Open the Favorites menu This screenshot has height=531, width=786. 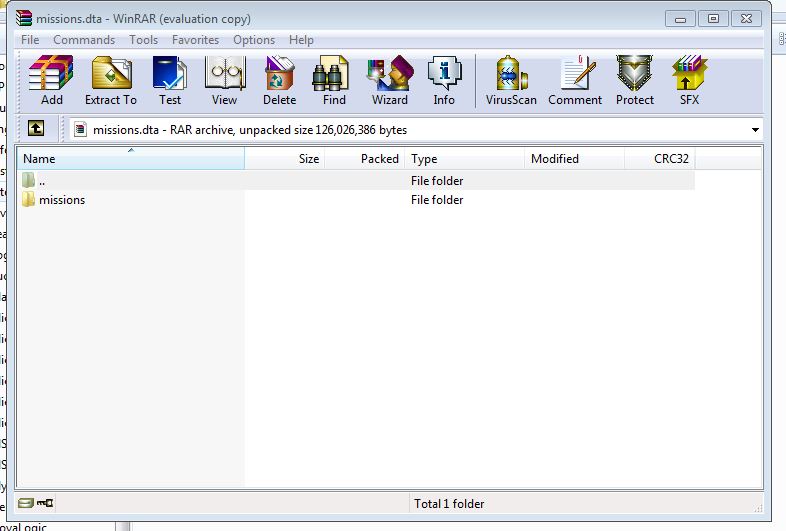[x=195, y=40]
